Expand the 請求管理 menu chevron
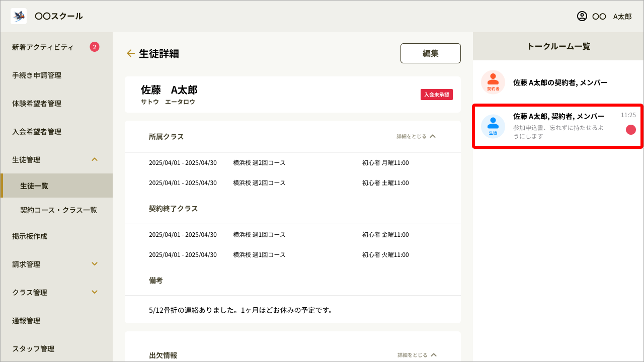This screenshot has width=644, height=362. tap(95, 264)
